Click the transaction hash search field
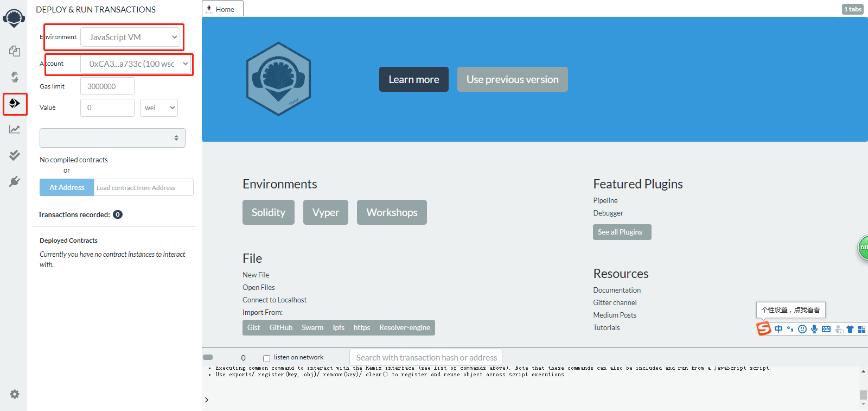Screen dimensions: 868x411 pos(426,358)
